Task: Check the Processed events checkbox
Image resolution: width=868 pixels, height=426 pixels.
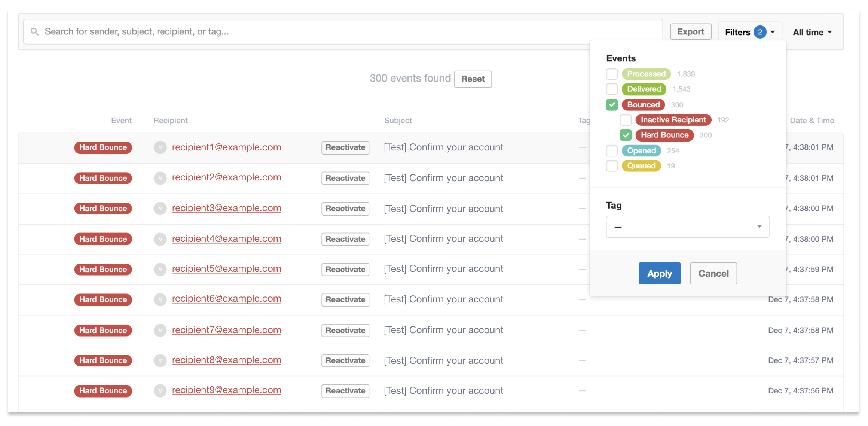Action: tap(612, 74)
